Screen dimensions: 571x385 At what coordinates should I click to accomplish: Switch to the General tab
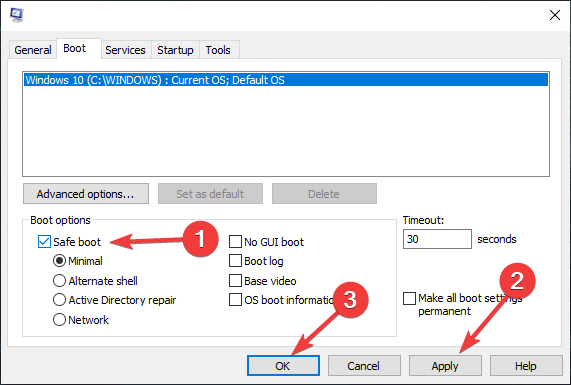[33, 50]
